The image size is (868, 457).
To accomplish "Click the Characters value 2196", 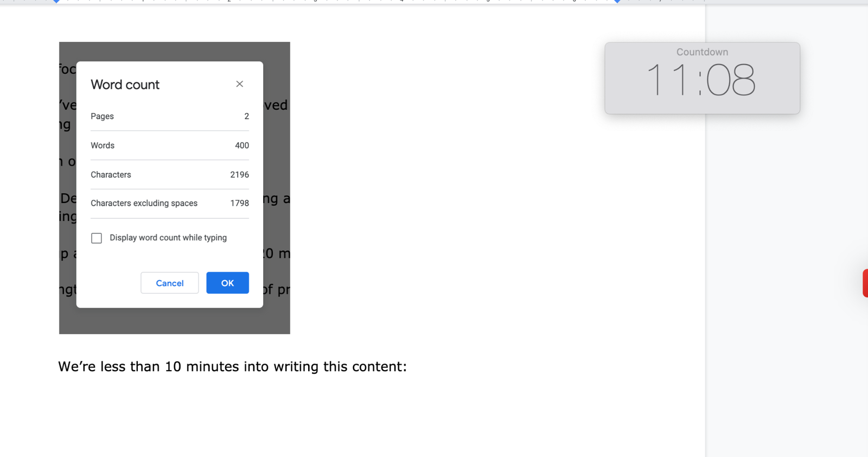I will pyautogui.click(x=239, y=175).
